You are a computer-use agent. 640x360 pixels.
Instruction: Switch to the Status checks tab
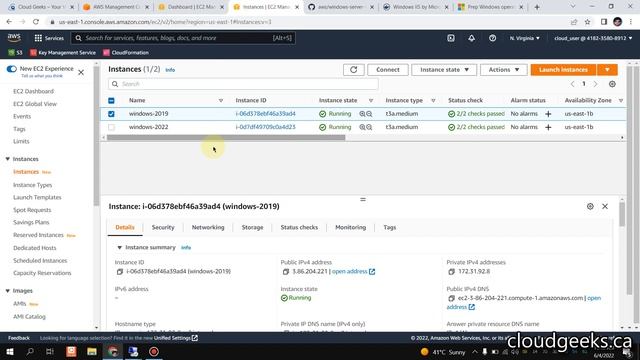(x=299, y=227)
